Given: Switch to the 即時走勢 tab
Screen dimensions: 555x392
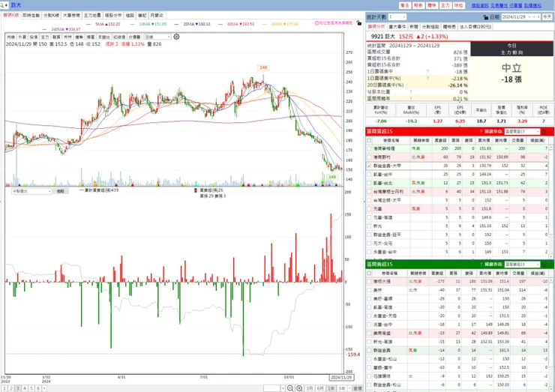Looking at the screenshot, I should (31, 16).
